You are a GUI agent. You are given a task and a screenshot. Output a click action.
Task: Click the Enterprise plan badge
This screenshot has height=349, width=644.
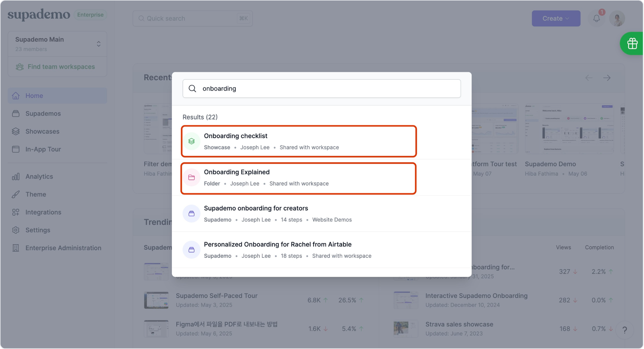coord(90,15)
